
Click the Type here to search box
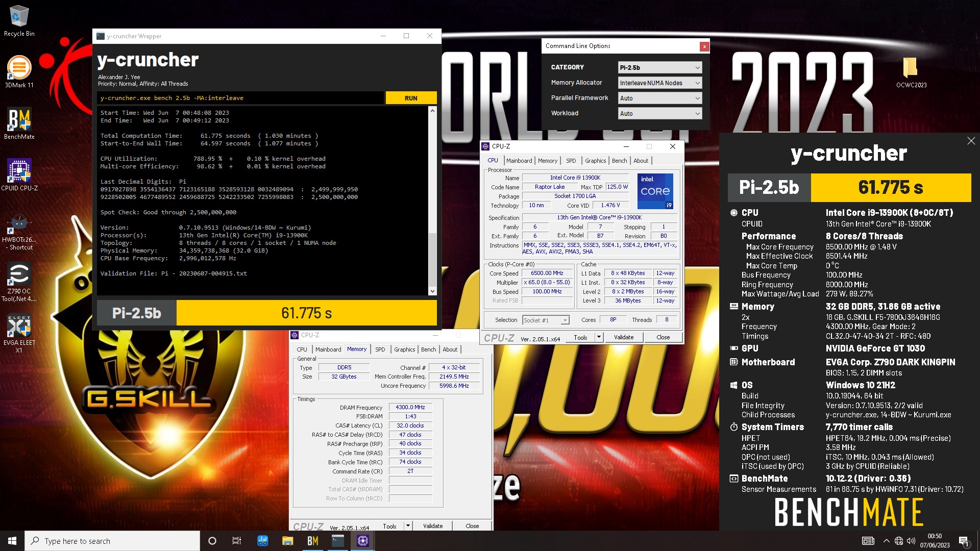pyautogui.click(x=112, y=541)
